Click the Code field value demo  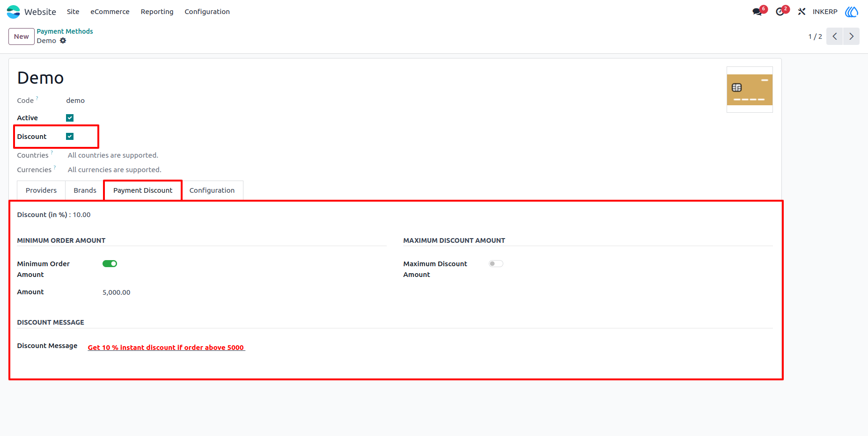(75, 101)
